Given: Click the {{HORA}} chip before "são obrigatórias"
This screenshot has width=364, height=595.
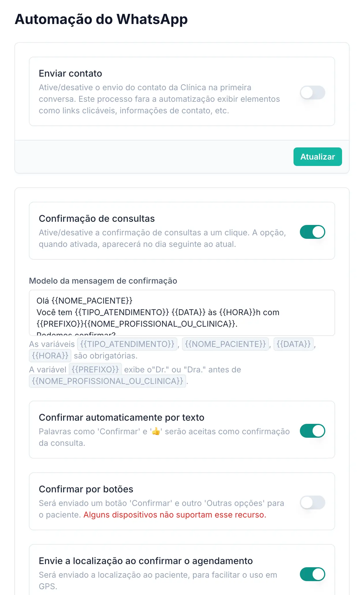Looking at the screenshot, I should coord(50,356).
